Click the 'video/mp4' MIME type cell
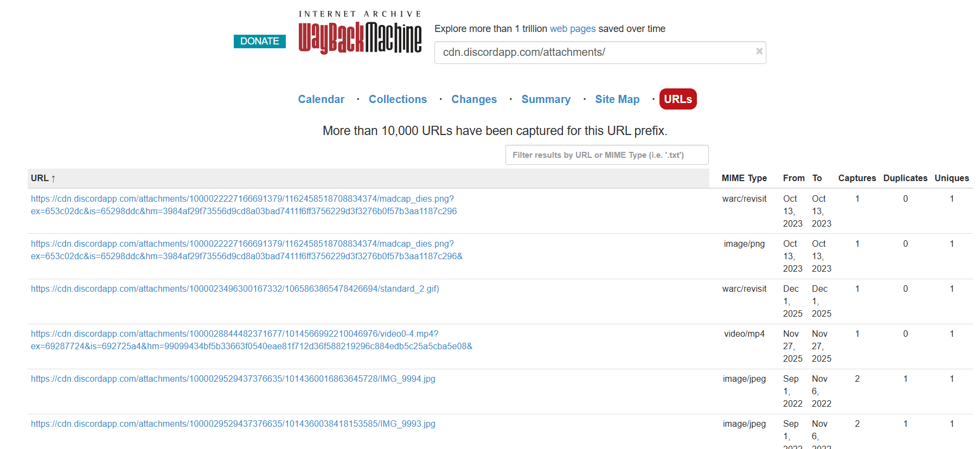The width and height of the screenshot is (980, 449). tap(744, 334)
